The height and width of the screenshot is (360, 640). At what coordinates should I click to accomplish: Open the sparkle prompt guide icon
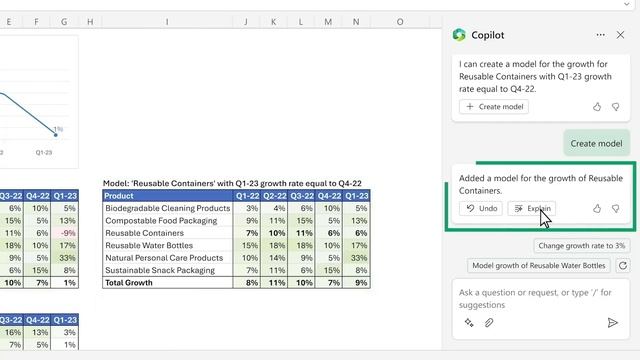[469, 322]
